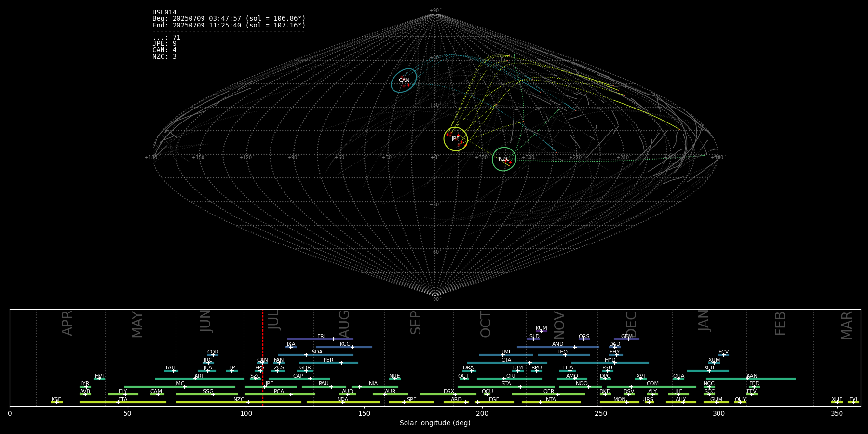Select the NOO shower label on the timeline
Screen dimensions: 868x434
[x=582, y=384]
